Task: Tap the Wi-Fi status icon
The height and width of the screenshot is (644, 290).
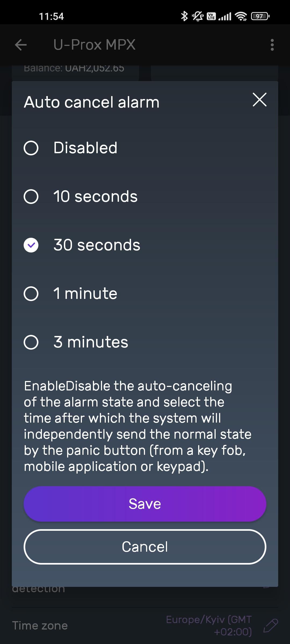Action: tap(241, 16)
